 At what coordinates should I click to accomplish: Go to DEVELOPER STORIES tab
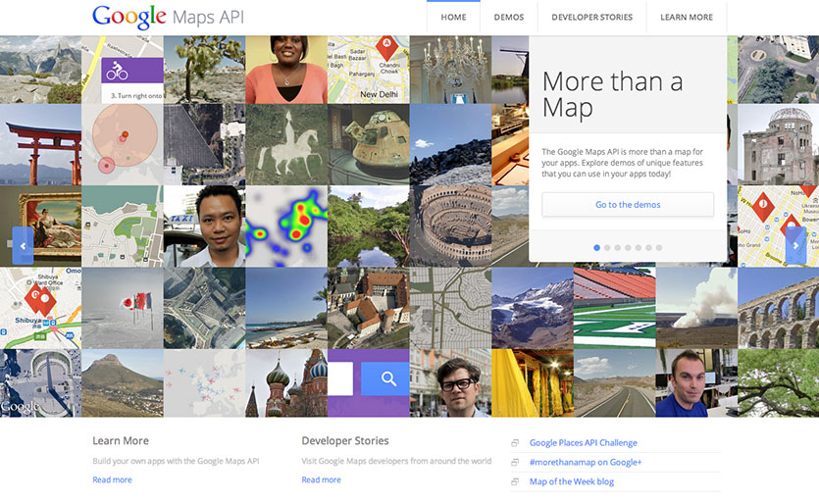pyautogui.click(x=591, y=18)
